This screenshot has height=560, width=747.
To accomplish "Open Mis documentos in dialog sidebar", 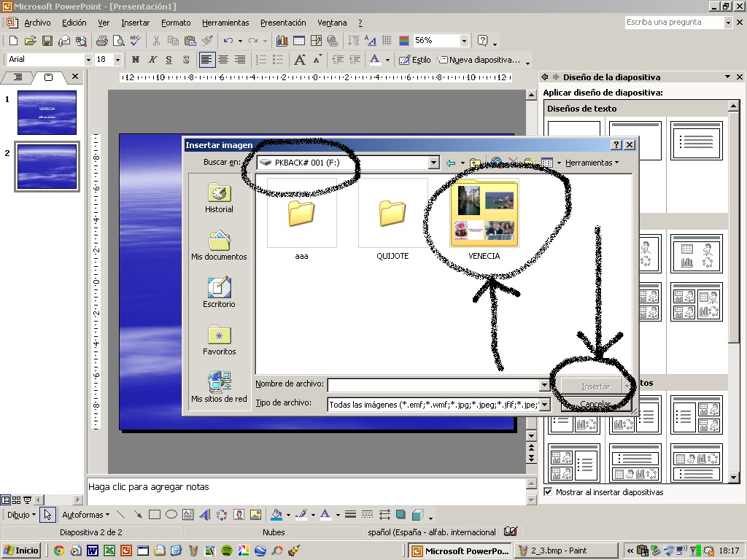I will (219, 245).
